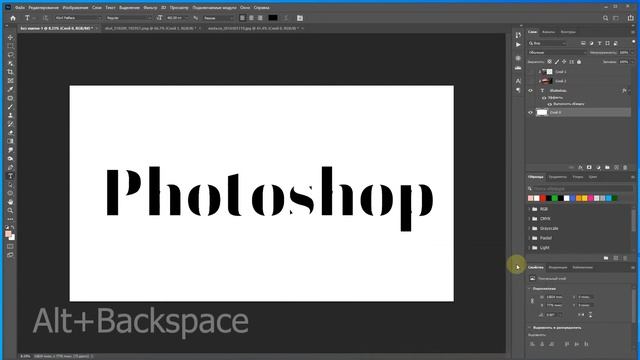This screenshot has width=640, height=360.
Task: Click the Home icon in options bar
Action: tap(13, 18)
